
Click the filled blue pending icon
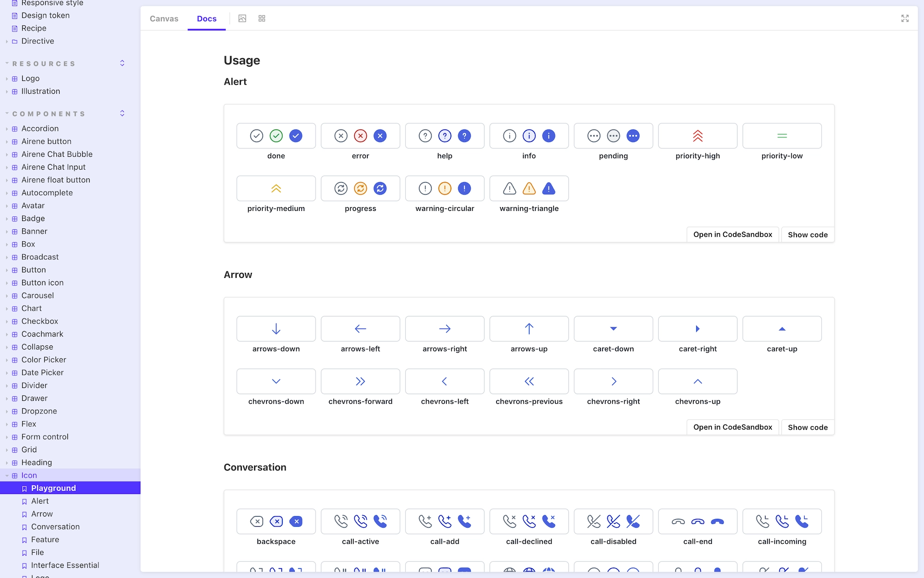pos(633,136)
